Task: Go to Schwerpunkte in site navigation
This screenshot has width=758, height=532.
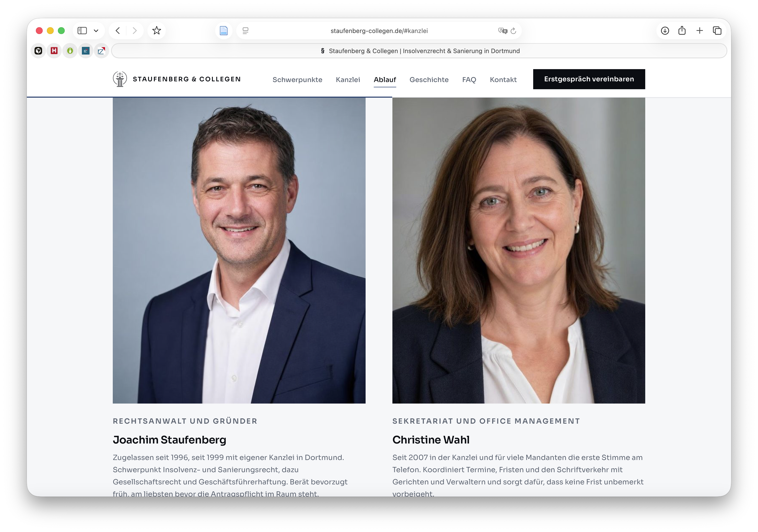Action: tap(297, 79)
